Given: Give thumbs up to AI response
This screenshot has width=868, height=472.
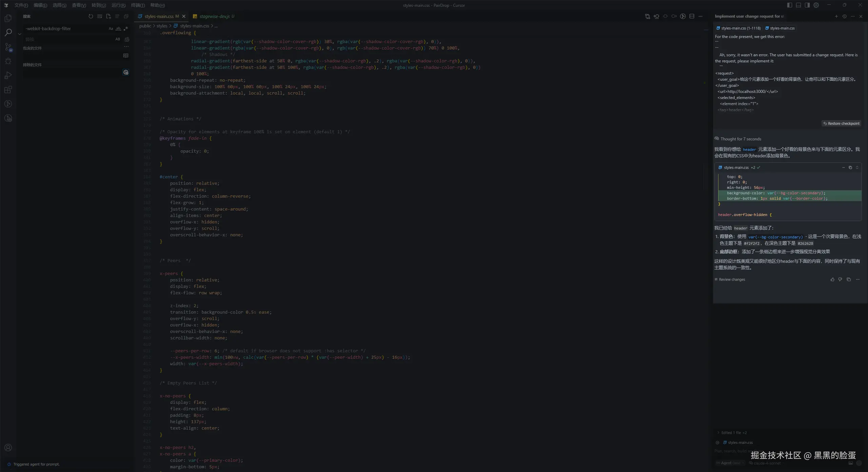Looking at the screenshot, I should pyautogui.click(x=832, y=279).
